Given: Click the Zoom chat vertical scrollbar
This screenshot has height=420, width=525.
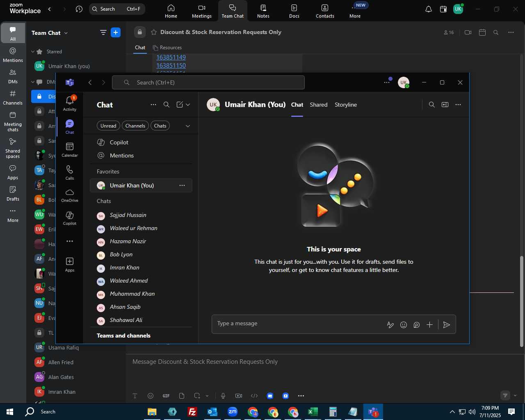Looking at the screenshot, I should pyautogui.click(x=522, y=301).
